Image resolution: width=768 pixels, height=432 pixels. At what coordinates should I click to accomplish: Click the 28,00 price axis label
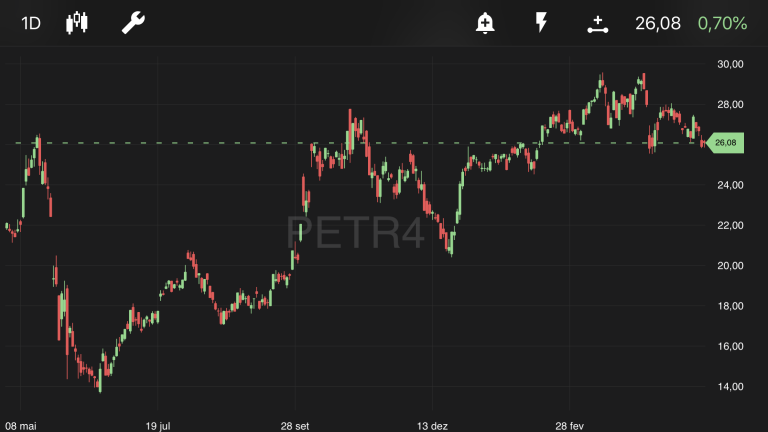click(730, 104)
